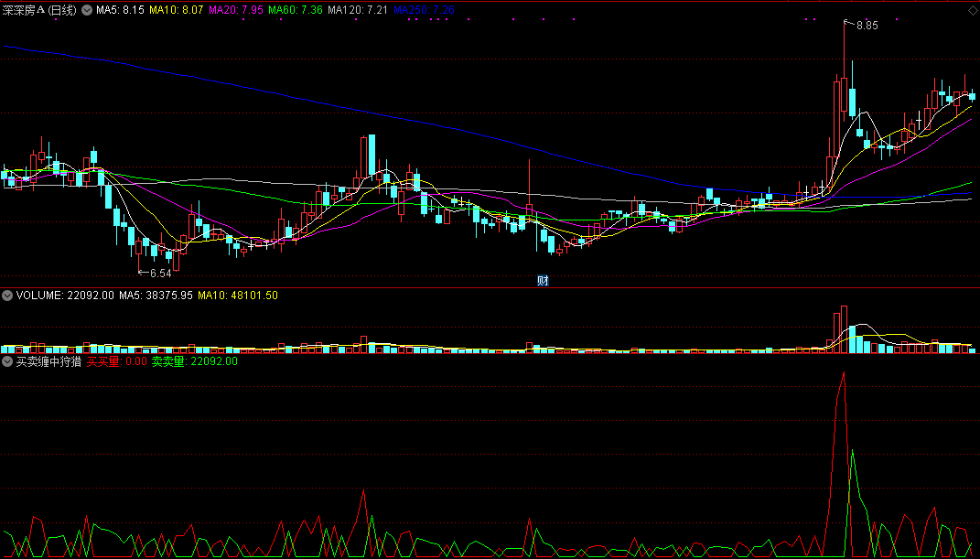The height and width of the screenshot is (559, 980).
Task: Click the MA20: 7.95 label
Action: [236, 10]
